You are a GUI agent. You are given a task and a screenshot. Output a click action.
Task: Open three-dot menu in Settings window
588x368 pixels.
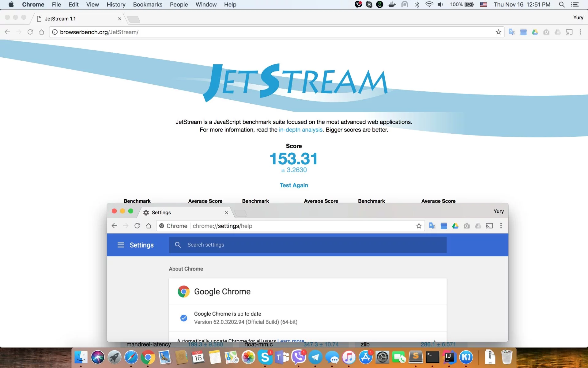(501, 226)
